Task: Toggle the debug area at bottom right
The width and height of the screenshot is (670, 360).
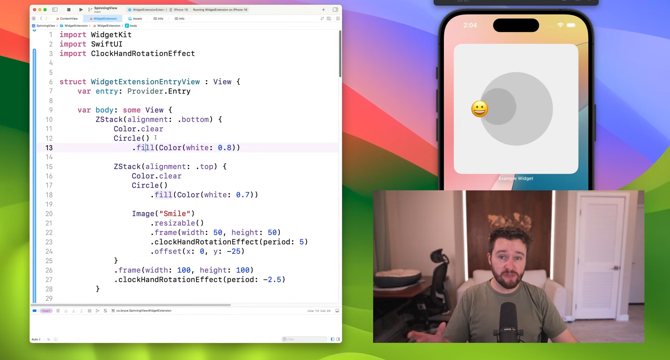Action: click(337, 311)
